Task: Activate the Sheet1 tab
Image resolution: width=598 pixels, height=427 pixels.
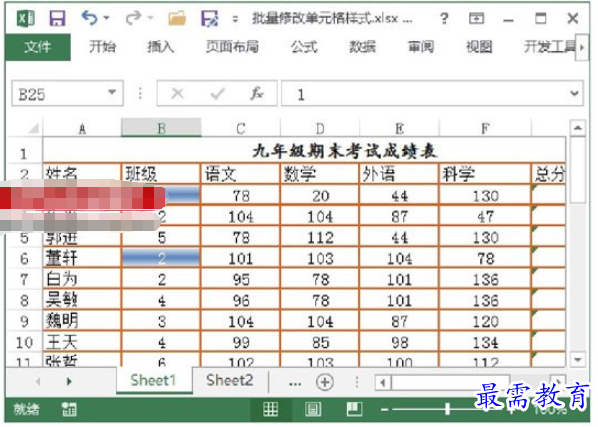Action: 153,380
